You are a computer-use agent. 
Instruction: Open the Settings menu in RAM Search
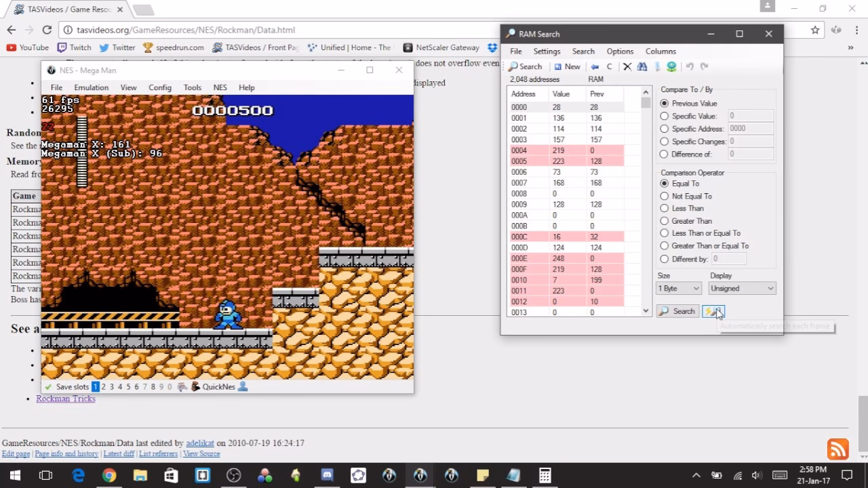(547, 52)
